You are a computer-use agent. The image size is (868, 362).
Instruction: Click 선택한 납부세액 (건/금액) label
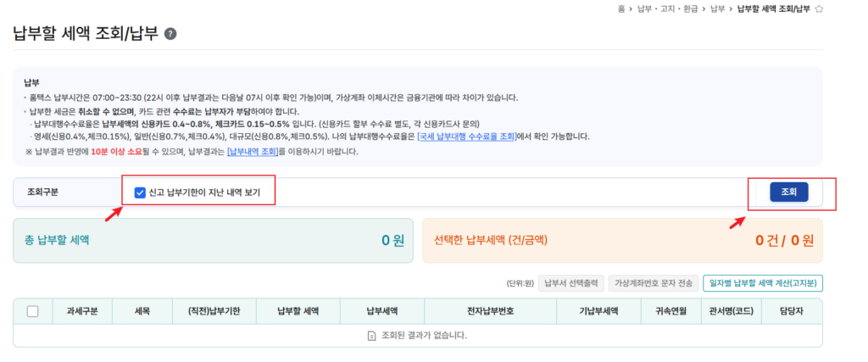(x=491, y=240)
